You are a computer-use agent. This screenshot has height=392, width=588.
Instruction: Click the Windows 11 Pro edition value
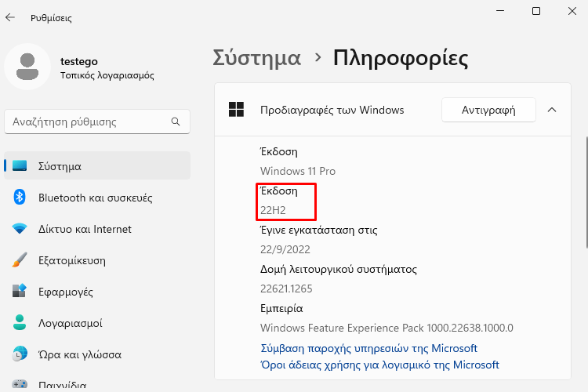coord(298,171)
